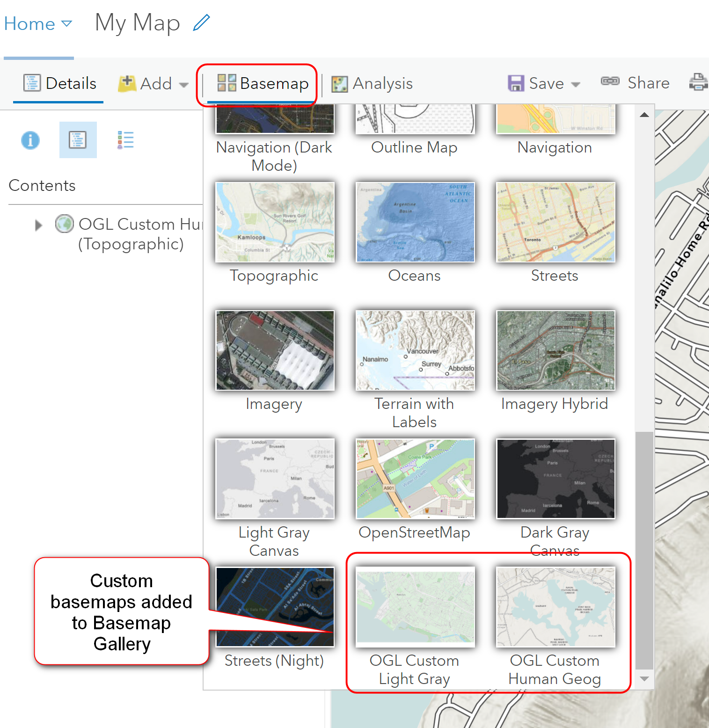This screenshot has height=728, width=709.
Task: Click the pencil icon to rename My Map
Action: click(201, 23)
